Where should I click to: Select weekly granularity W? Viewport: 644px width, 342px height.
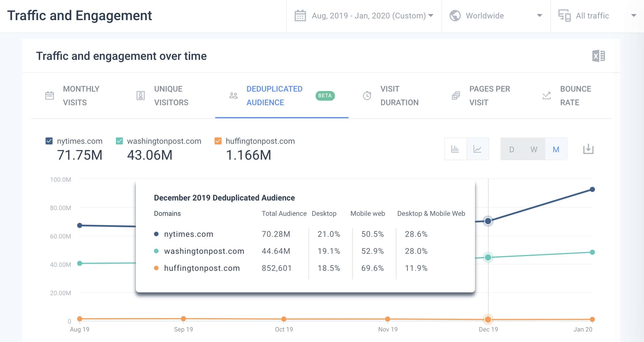point(534,149)
